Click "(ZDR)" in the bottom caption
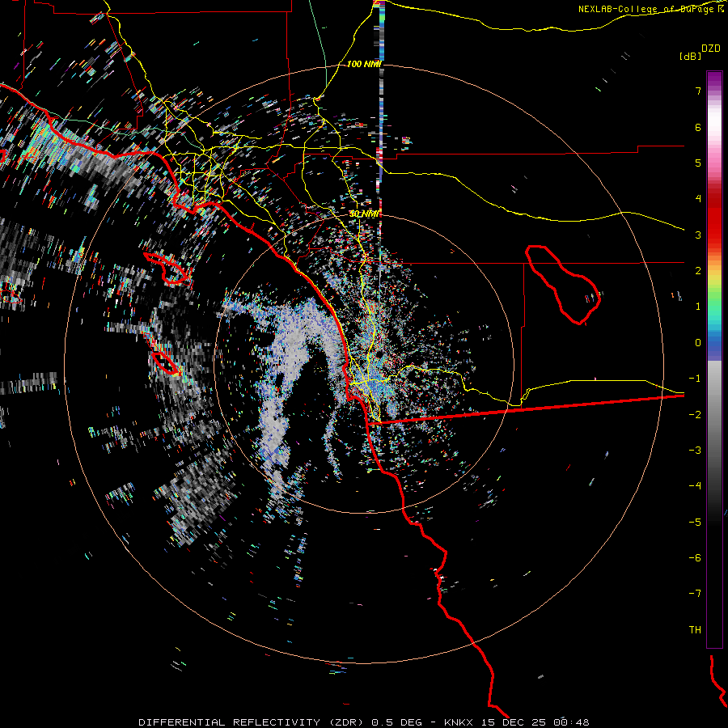 coord(345,722)
